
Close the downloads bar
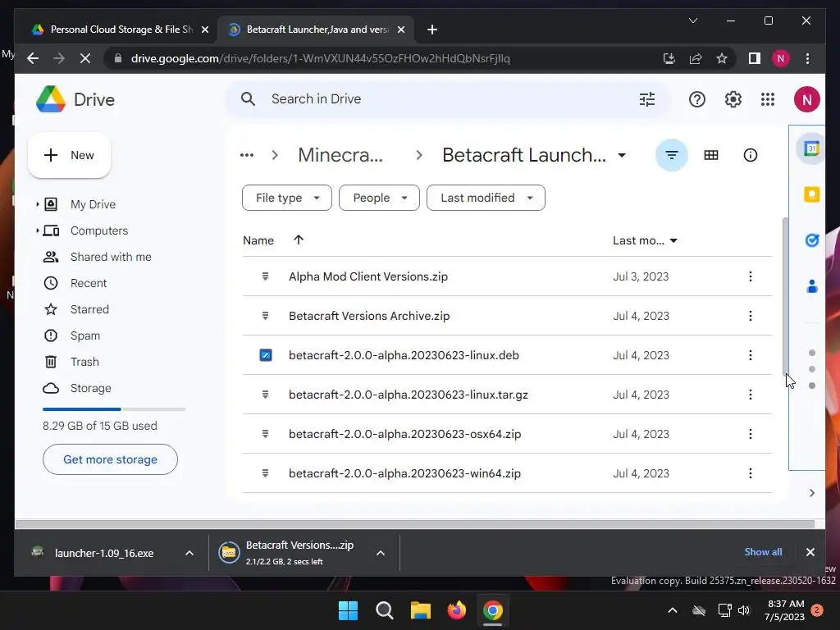[x=810, y=552]
